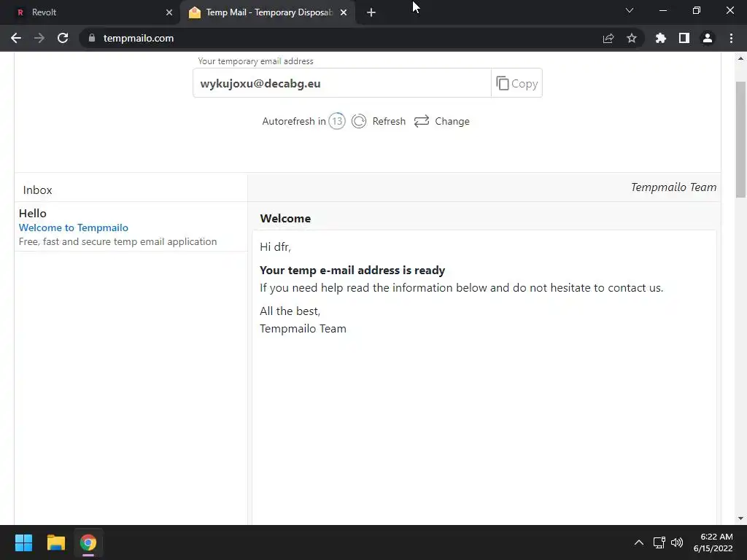Go back to previous page
Image resolution: width=747 pixels, height=560 pixels.
point(16,38)
